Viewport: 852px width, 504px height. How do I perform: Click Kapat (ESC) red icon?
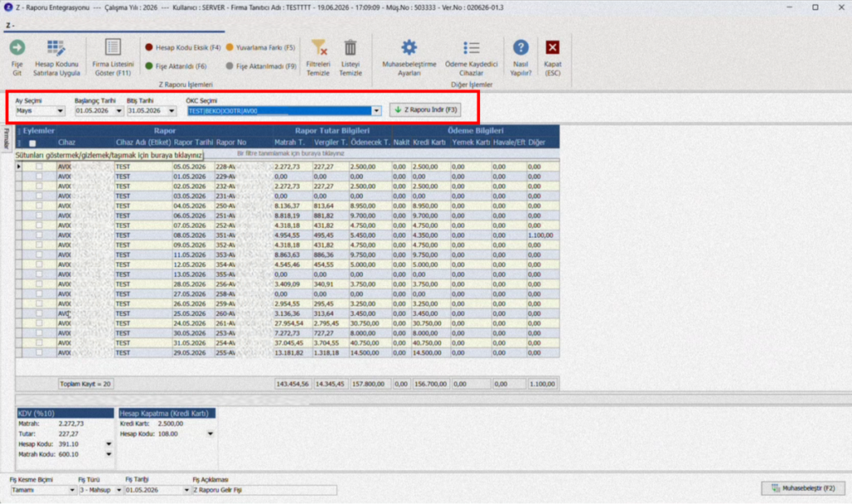click(552, 47)
